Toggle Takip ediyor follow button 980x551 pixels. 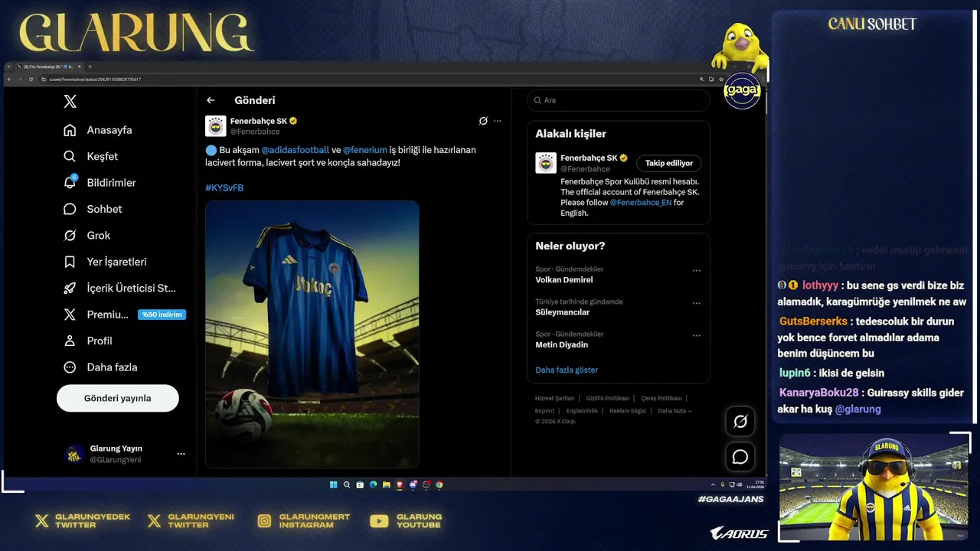pyautogui.click(x=668, y=163)
